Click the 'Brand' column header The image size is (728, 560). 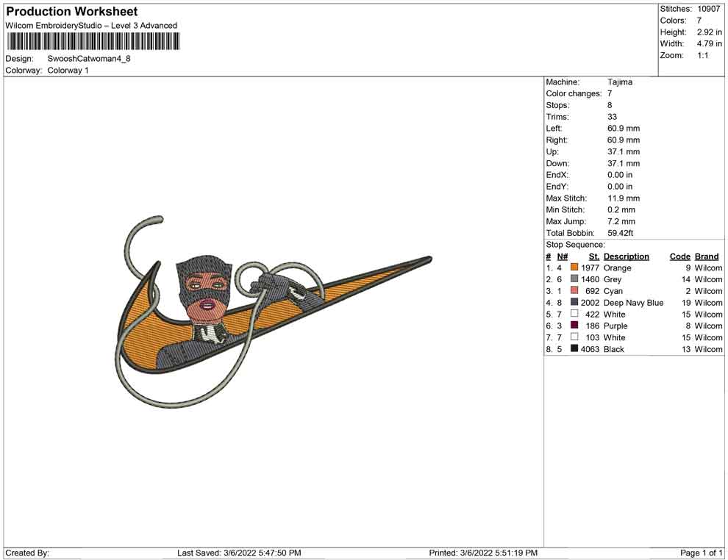707,256
